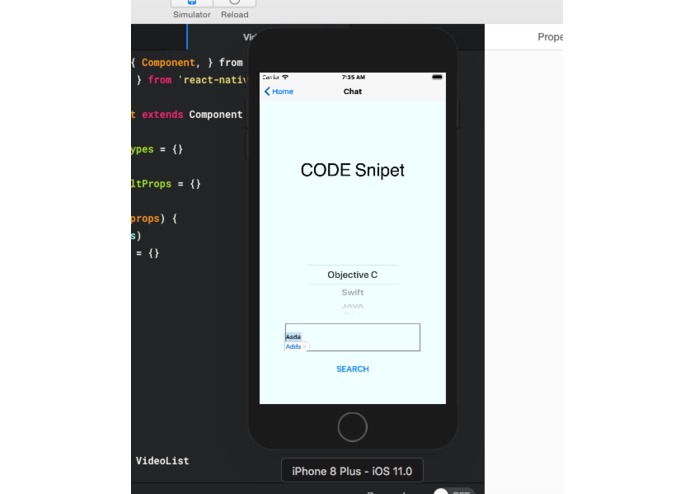Toggle the OFF switch at the bottom
695x494 pixels.
point(454,491)
